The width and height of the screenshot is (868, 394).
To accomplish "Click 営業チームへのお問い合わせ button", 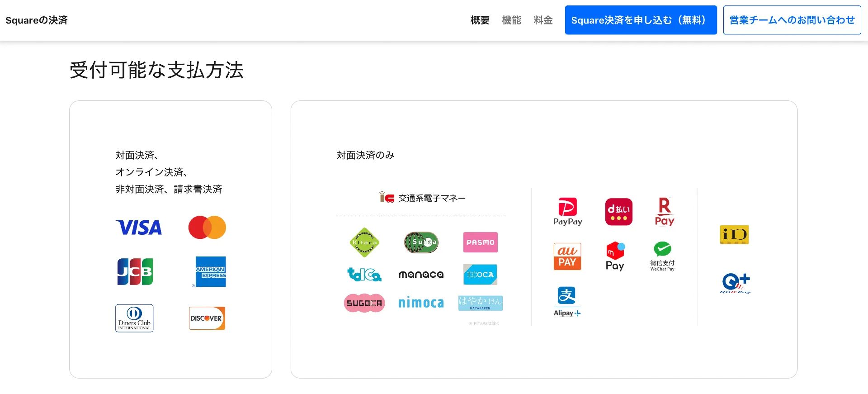I will click(792, 20).
